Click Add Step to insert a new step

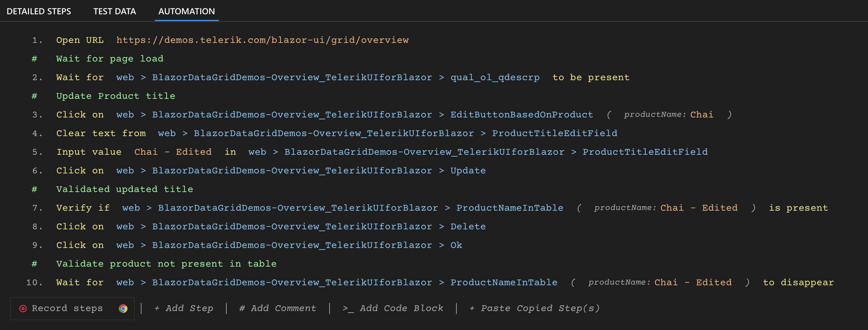[189, 308]
